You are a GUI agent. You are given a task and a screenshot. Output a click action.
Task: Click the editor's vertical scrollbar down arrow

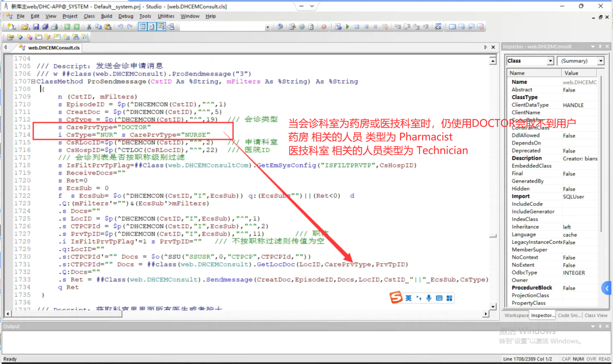pyautogui.click(x=493, y=306)
